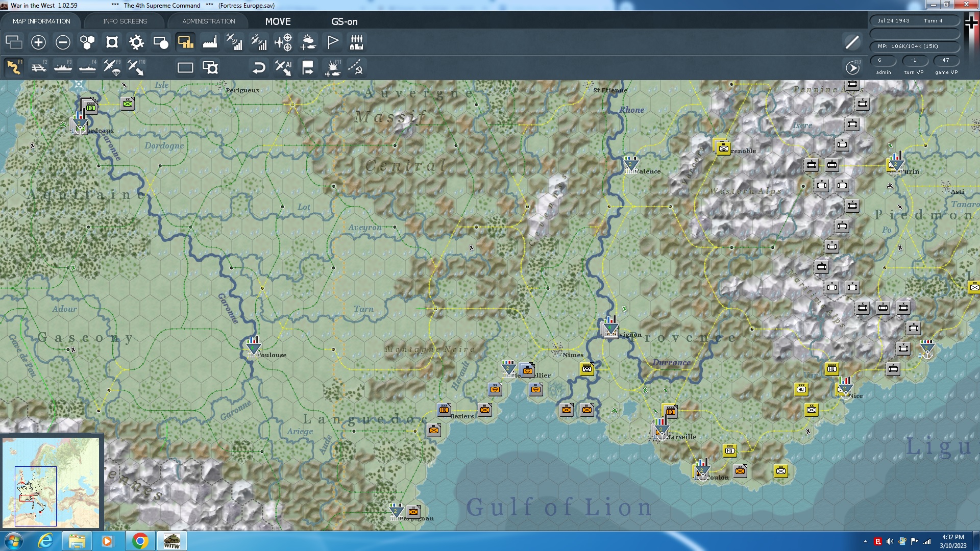
Task: Open the MAP INFORMATION tab
Action: pos(41,21)
